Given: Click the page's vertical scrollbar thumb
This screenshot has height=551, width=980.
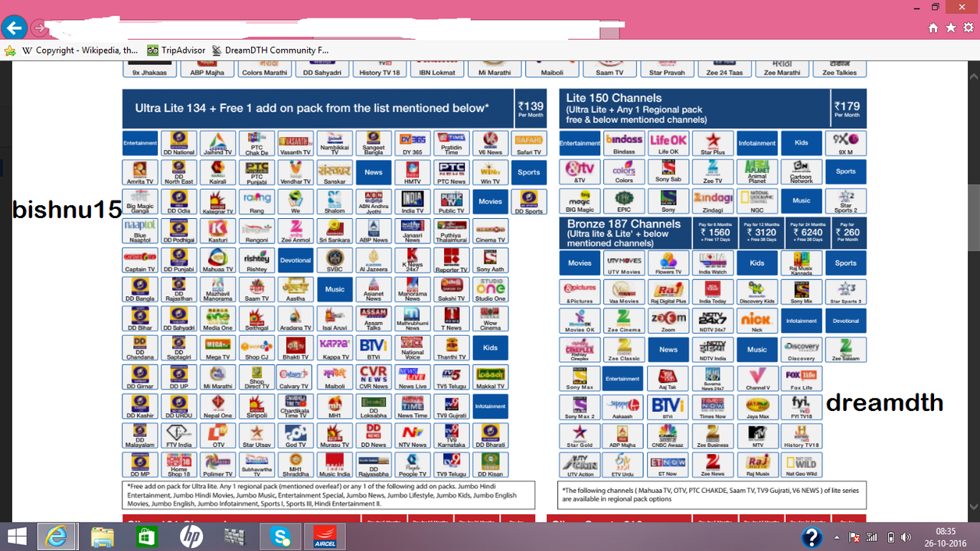Looking at the screenshot, I should click(973, 217).
